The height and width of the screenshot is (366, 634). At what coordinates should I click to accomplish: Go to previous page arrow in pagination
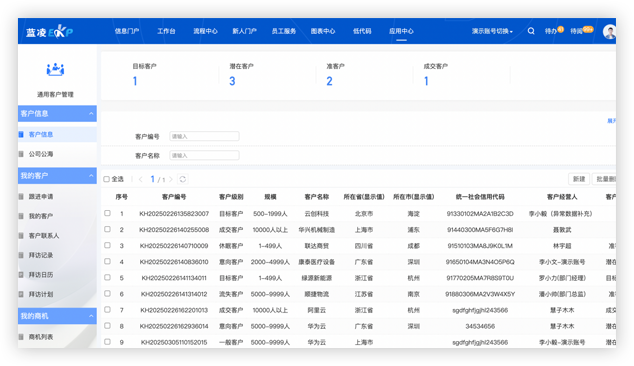coord(141,179)
